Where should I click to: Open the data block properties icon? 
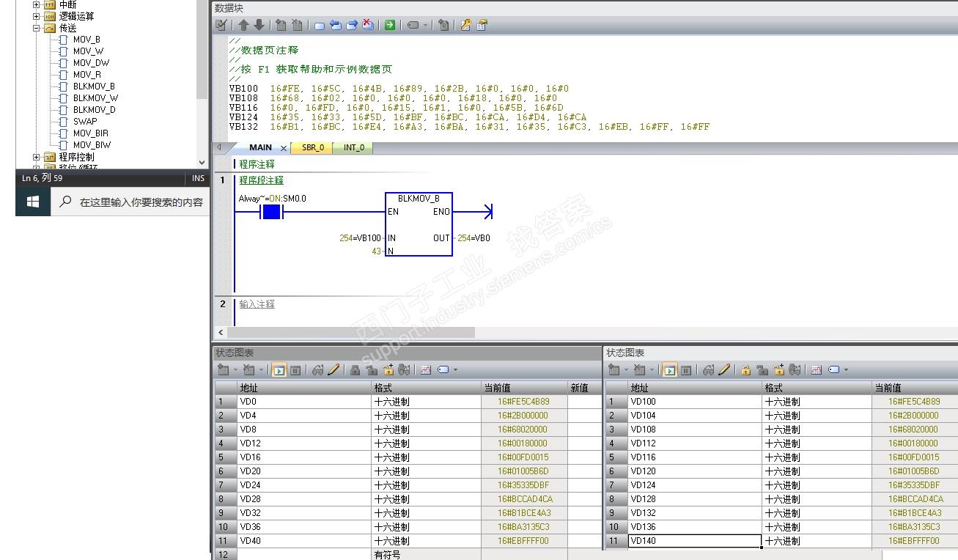tap(482, 25)
